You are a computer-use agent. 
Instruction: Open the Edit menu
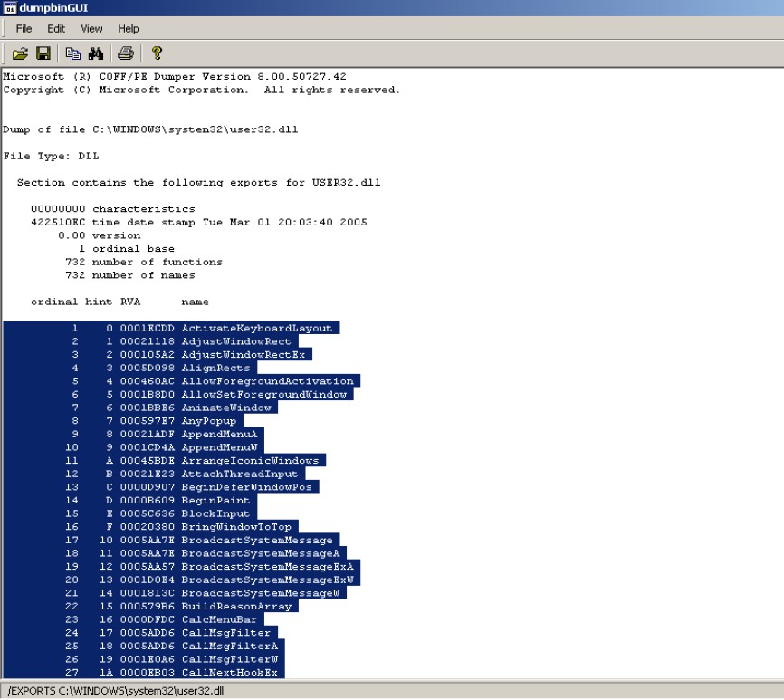(x=56, y=28)
